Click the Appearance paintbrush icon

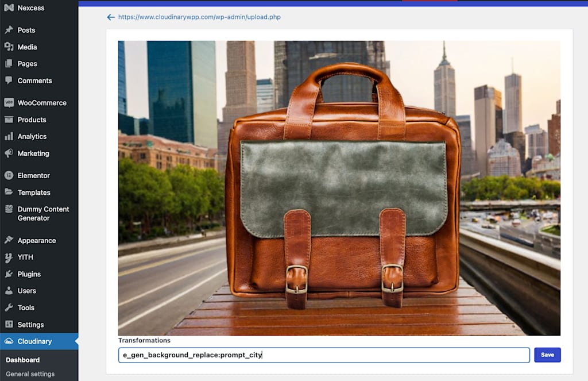(9, 240)
